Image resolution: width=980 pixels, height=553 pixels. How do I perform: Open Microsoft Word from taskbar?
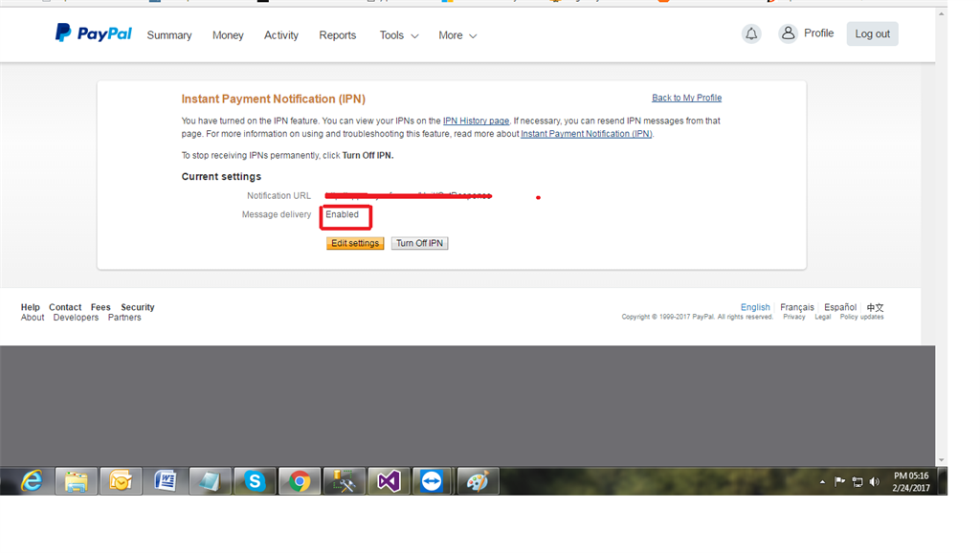point(166,481)
